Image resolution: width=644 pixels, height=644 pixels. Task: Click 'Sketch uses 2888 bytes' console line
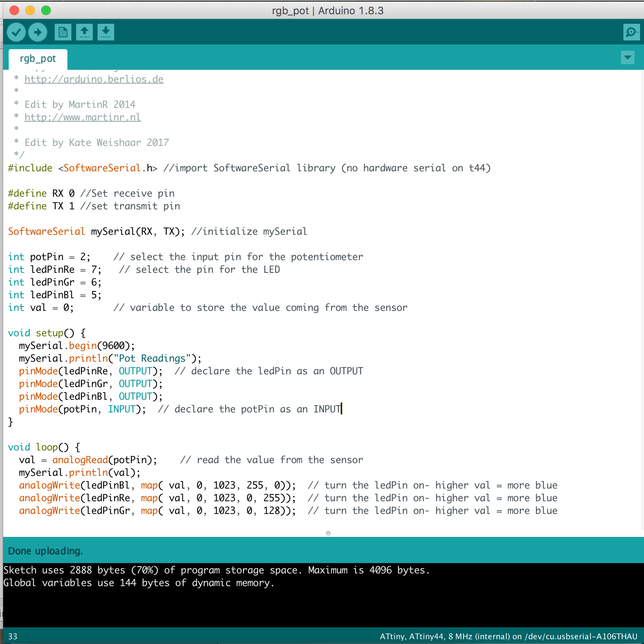pyautogui.click(x=217, y=570)
